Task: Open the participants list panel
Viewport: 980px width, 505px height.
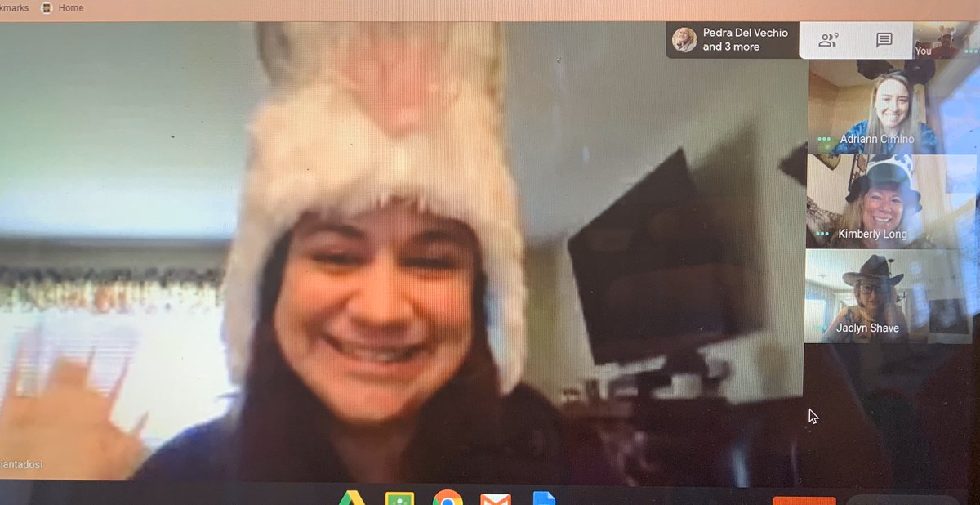Action: [828, 39]
